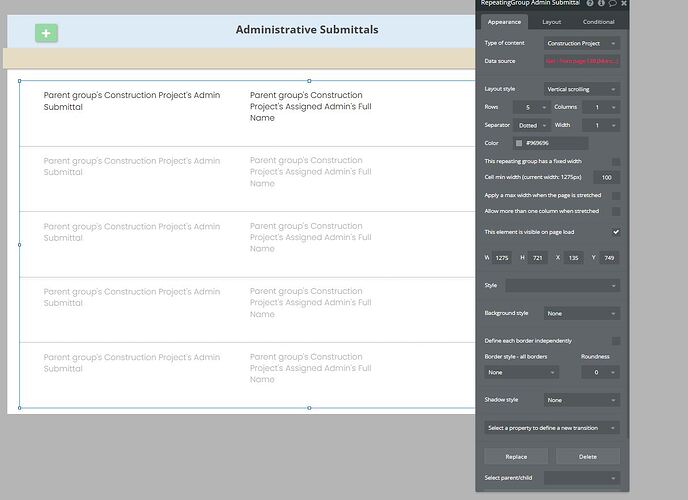Open the Background style dropdown
The width and height of the screenshot is (688, 500).
click(x=581, y=314)
